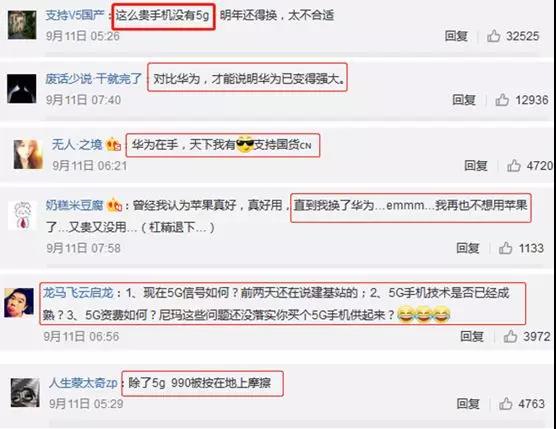Reply to 支持V5国产's comment

pyautogui.click(x=456, y=36)
